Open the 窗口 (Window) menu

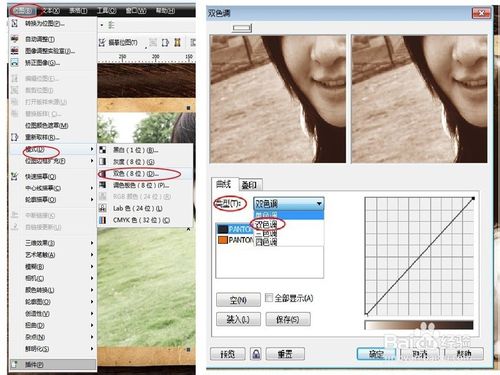click(136, 11)
